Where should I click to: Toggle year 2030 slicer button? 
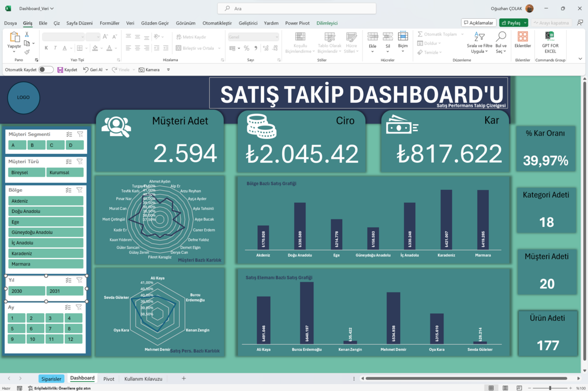[27, 291]
